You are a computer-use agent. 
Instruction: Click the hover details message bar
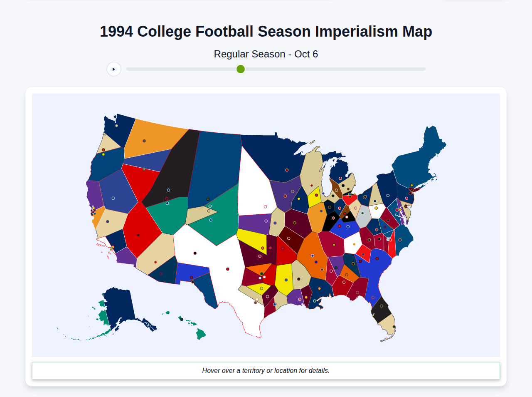(266, 370)
